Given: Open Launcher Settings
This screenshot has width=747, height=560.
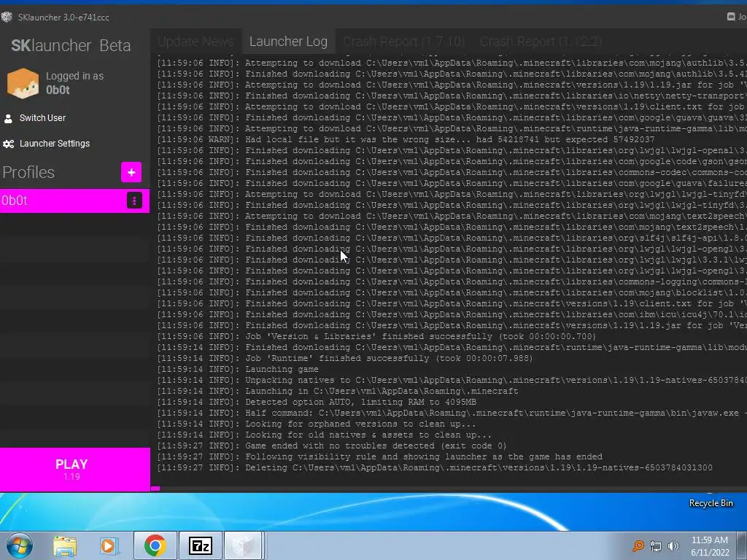Looking at the screenshot, I should (54, 144).
